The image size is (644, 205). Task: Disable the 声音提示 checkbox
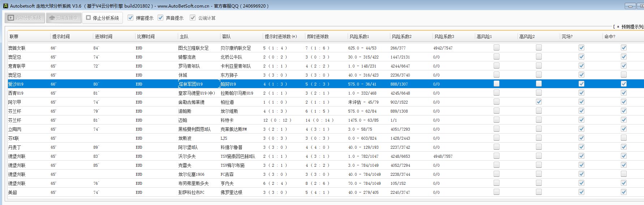click(160, 18)
